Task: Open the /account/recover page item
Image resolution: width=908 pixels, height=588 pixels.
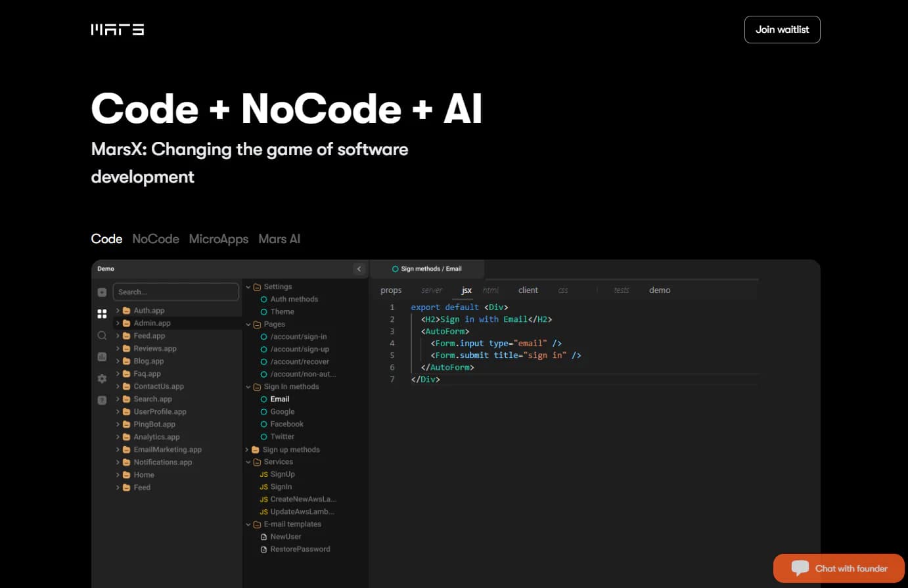Action: pos(300,361)
